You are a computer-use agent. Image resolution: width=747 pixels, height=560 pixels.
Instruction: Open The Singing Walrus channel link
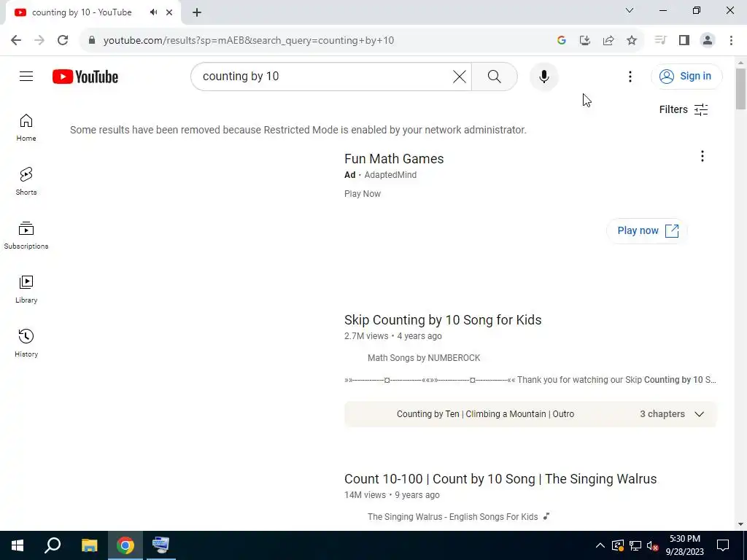point(452,517)
